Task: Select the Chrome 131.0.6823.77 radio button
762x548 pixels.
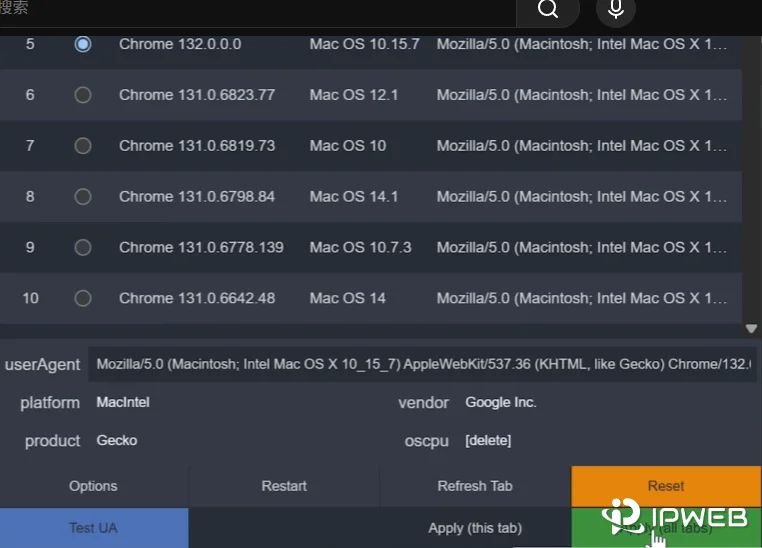Action: tap(83, 95)
